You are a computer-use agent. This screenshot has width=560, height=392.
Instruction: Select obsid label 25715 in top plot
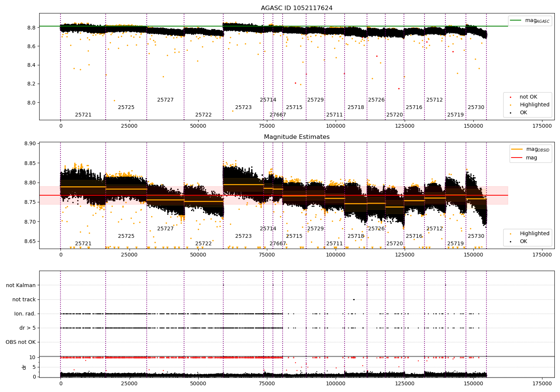click(x=294, y=108)
